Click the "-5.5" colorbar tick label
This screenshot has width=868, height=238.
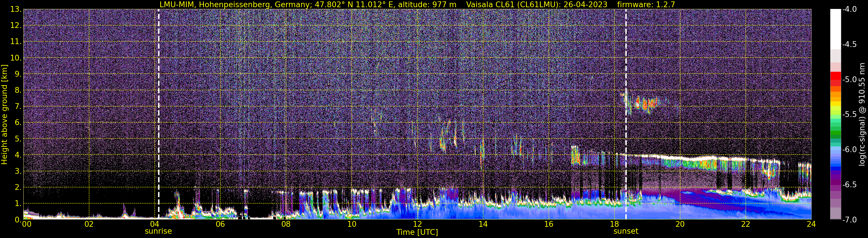(x=850, y=115)
